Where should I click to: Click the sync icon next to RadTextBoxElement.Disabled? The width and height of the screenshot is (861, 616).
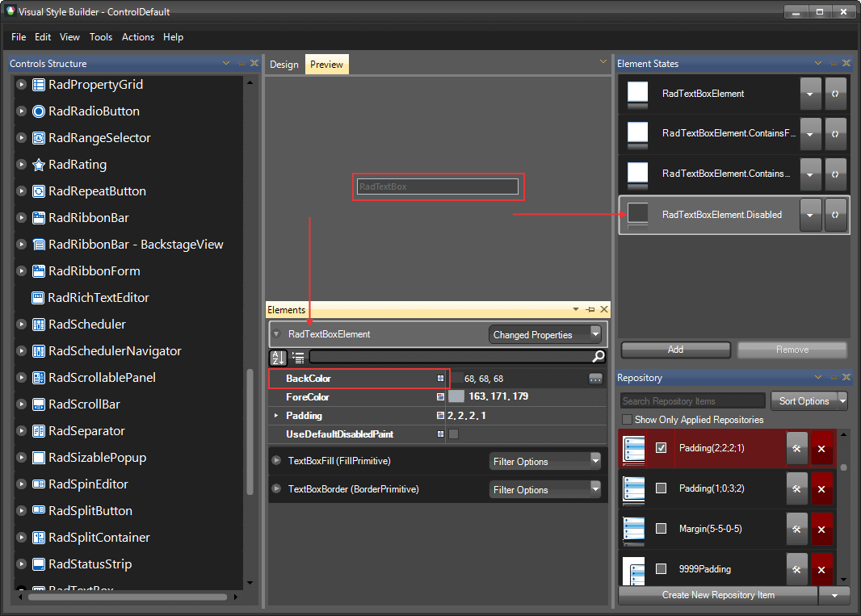click(x=836, y=215)
